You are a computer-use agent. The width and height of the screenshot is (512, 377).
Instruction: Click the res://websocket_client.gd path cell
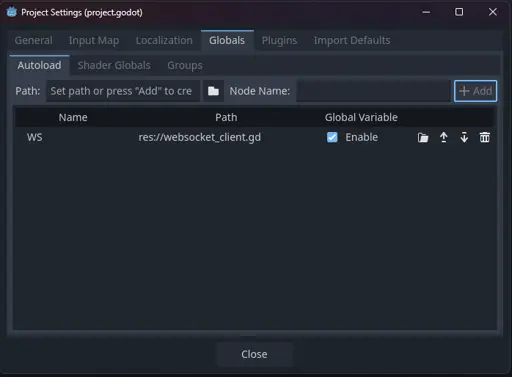tap(200, 137)
